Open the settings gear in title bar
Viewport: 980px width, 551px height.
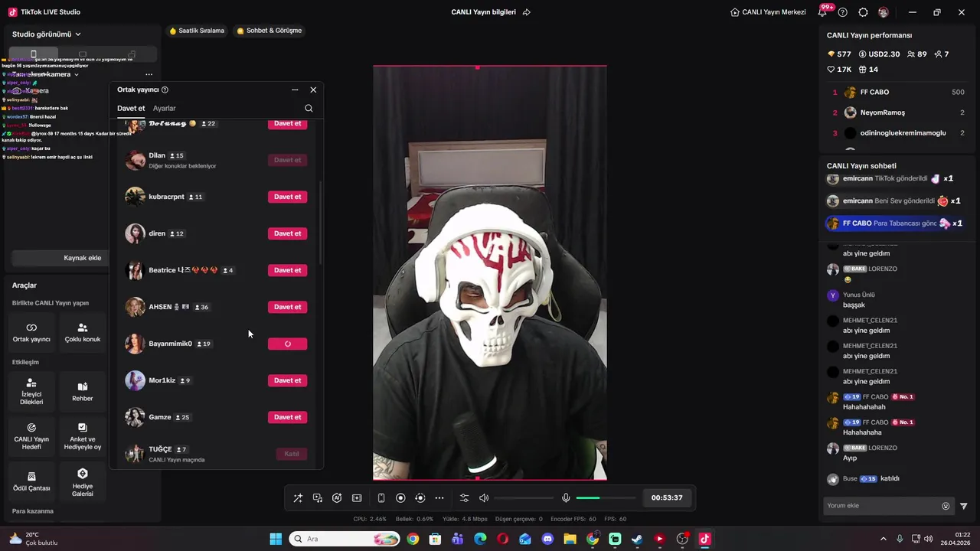(x=863, y=12)
